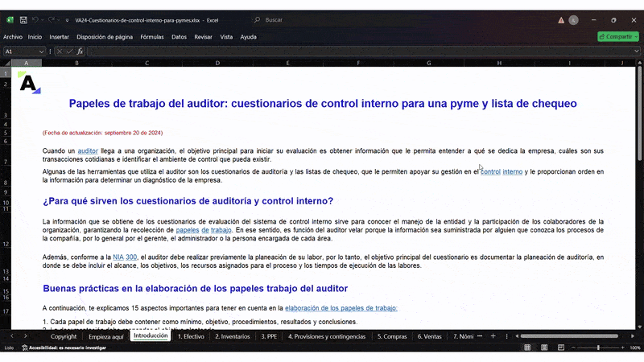Switch to Page Break Preview view icon
This screenshot has height=362, width=644.
[x=560, y=348]
